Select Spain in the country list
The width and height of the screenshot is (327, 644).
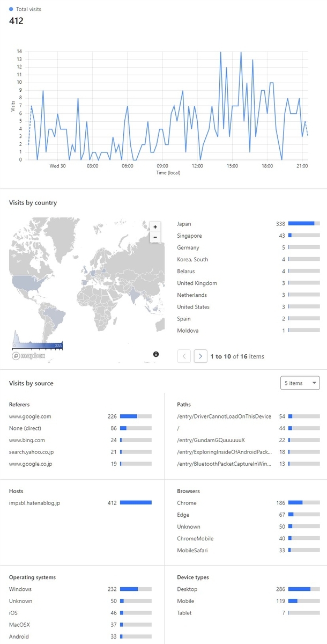pos(248,318)
